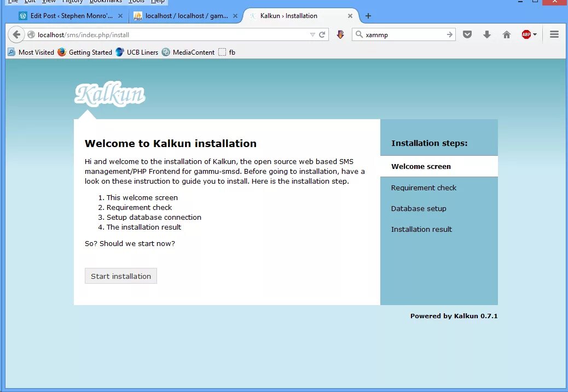The image size is (568, 392).
Task: Open the Help menu
Action: [x=158, y=2]
